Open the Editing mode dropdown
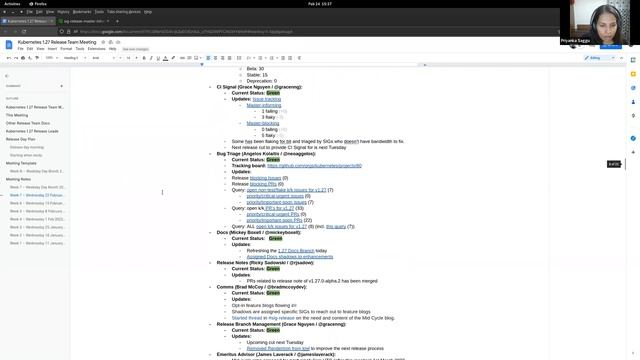This screenshot has width=640, height=360. (599, 58)
